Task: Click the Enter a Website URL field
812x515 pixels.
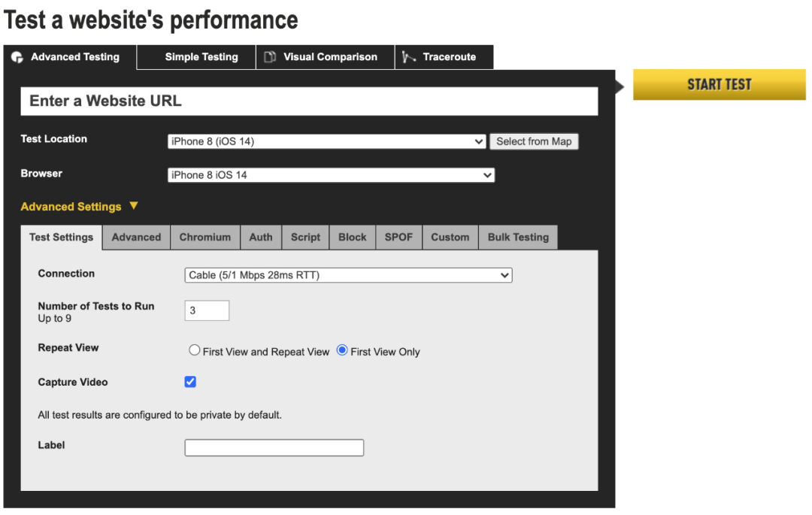Action: [309, 101]
